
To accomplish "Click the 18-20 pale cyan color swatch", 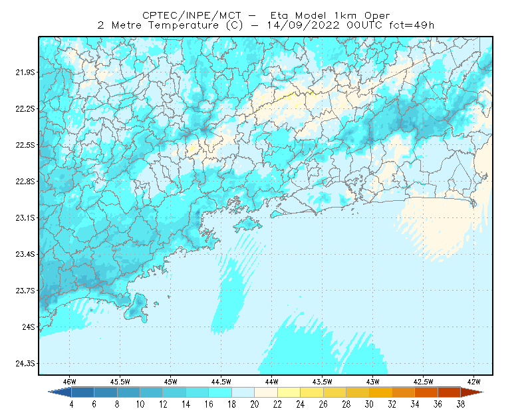I will click(243, 392).
